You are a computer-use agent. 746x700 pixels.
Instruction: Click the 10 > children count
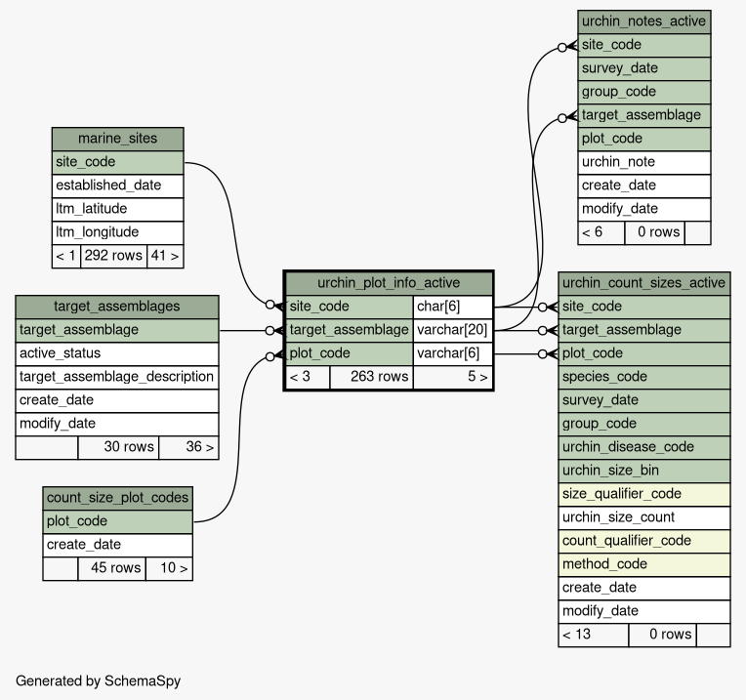[x=169, y=569]
